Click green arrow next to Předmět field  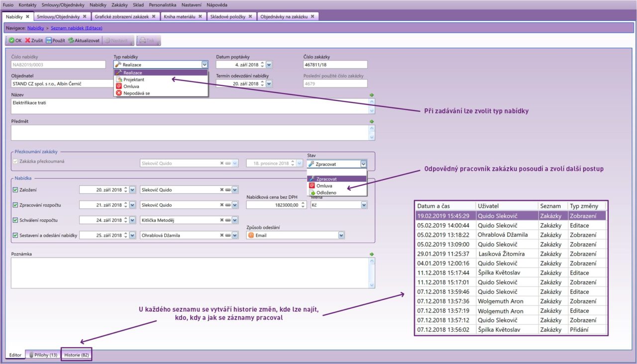[x=372, y=120]
